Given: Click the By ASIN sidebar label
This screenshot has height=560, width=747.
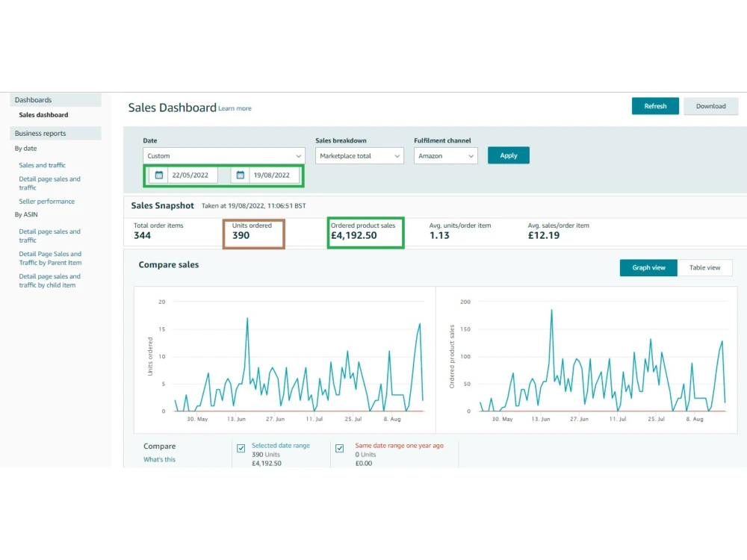Looking at the screenshot, I should click(26, 215).
